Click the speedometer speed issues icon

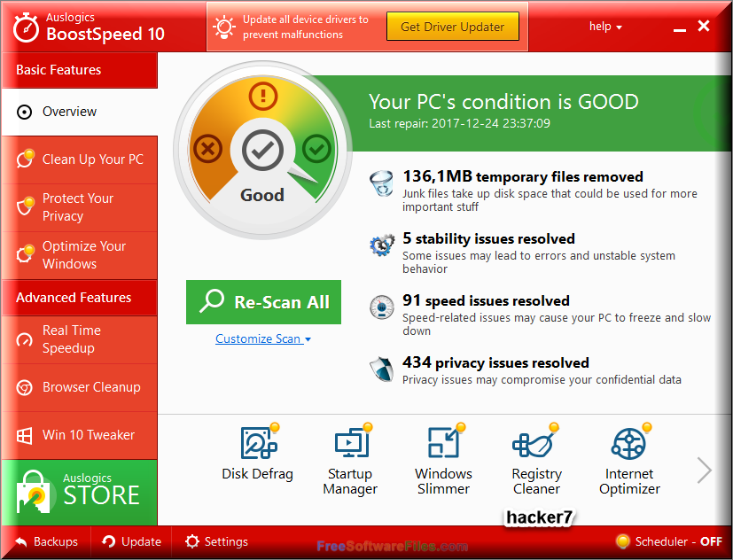tap(381, 307)
